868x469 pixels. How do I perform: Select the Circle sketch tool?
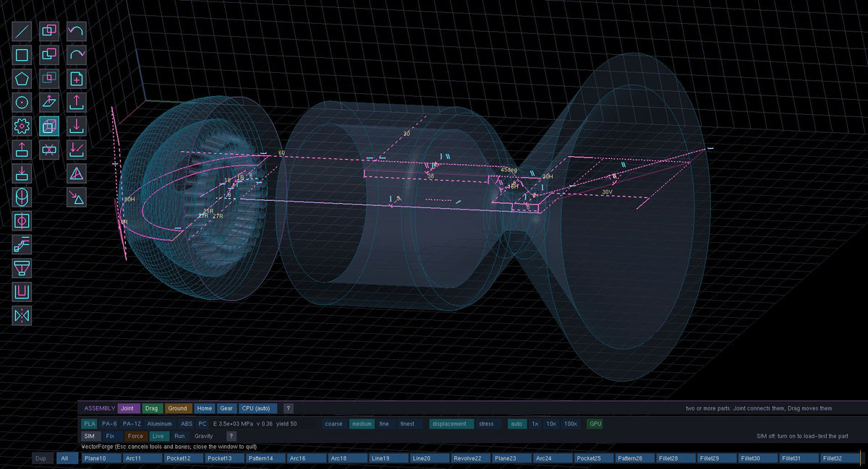click(x=22, y=103)
